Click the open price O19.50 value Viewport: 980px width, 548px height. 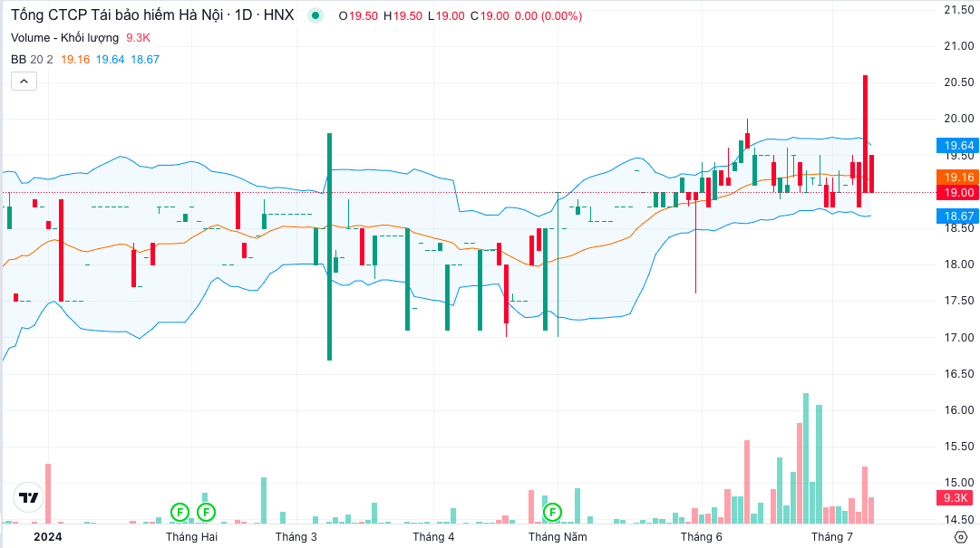click(x=358, y=15)
